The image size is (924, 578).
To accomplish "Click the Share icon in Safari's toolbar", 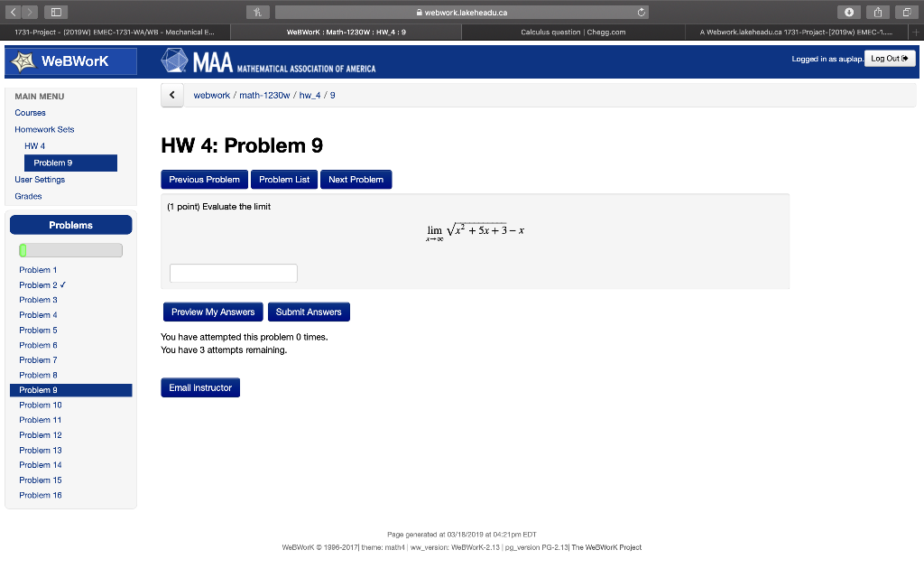I will [876, 13].
